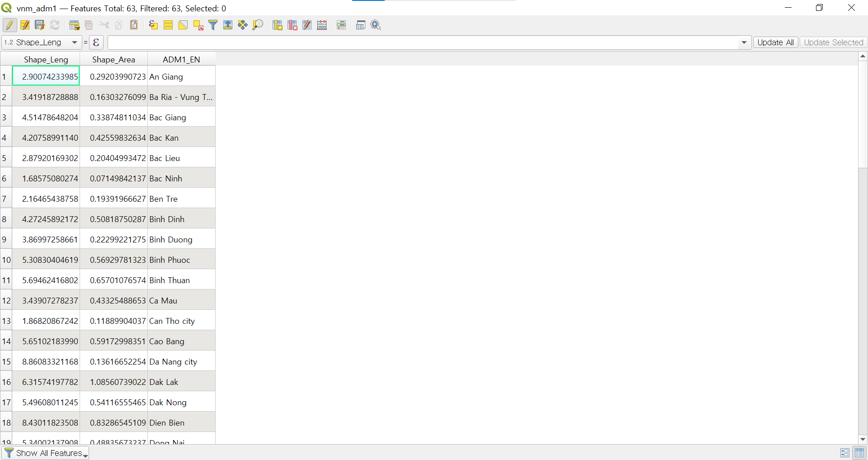Screen dimensions: 868x460
Task: Switch to table view
Action: point(859,453)
